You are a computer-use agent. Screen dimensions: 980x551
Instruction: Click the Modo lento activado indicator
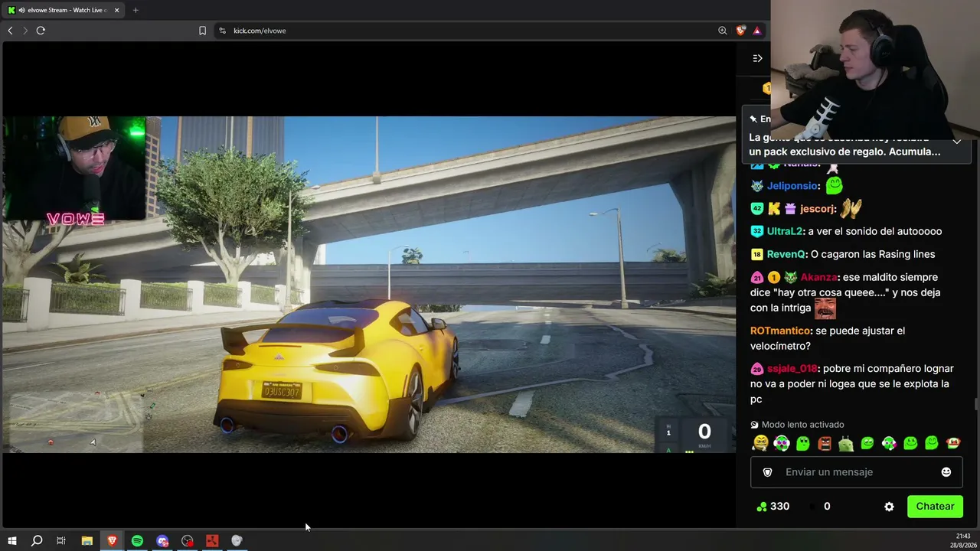797,425
